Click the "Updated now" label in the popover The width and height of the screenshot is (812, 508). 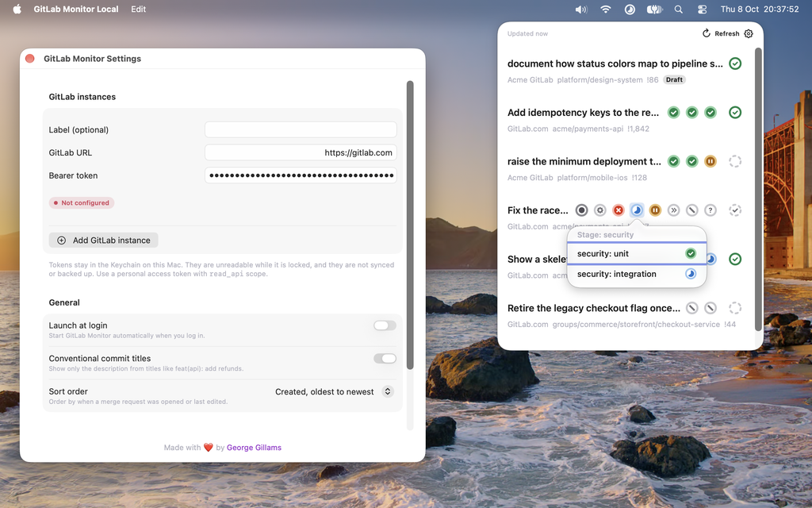point(527,33)
